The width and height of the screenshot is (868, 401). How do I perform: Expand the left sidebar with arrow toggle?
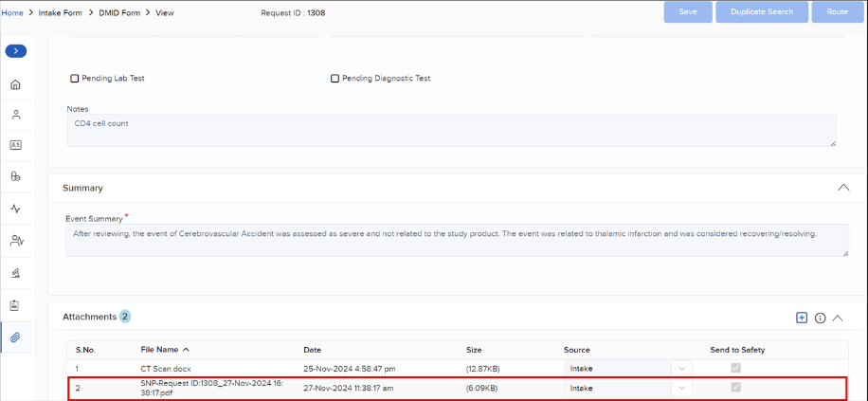pyautogui.click(x=15, y=51)
